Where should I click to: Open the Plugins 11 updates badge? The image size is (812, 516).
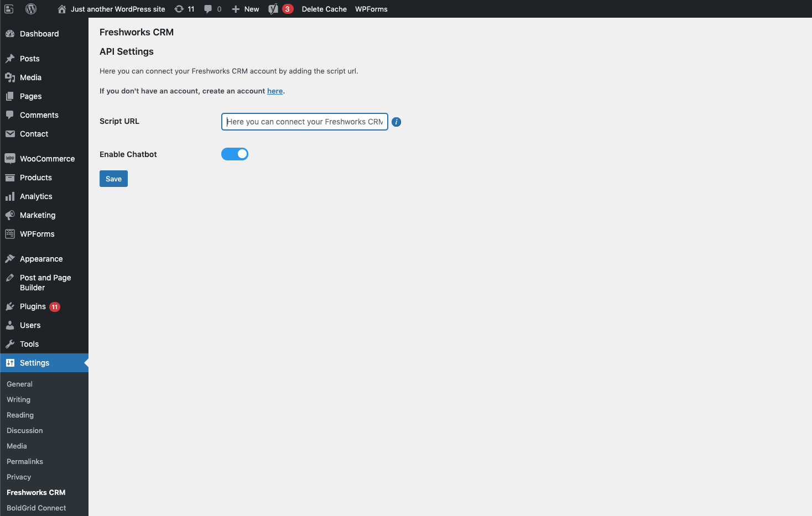pos(55,307)
